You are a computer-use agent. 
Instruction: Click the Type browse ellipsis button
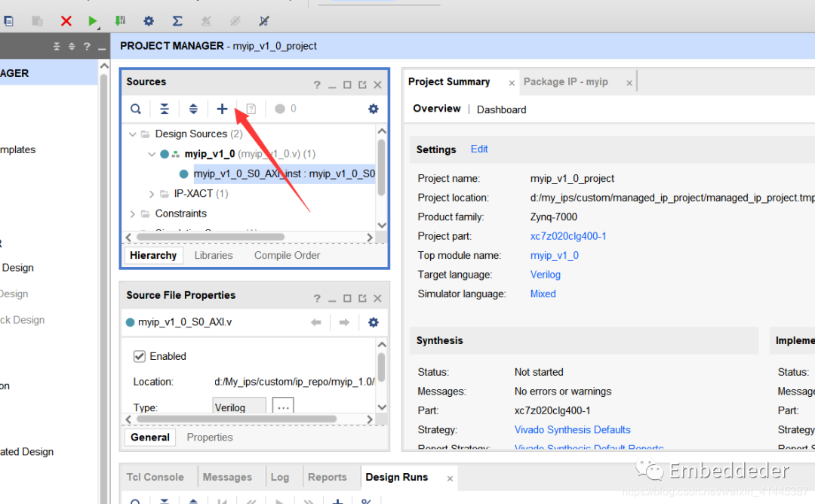point(283,407)
